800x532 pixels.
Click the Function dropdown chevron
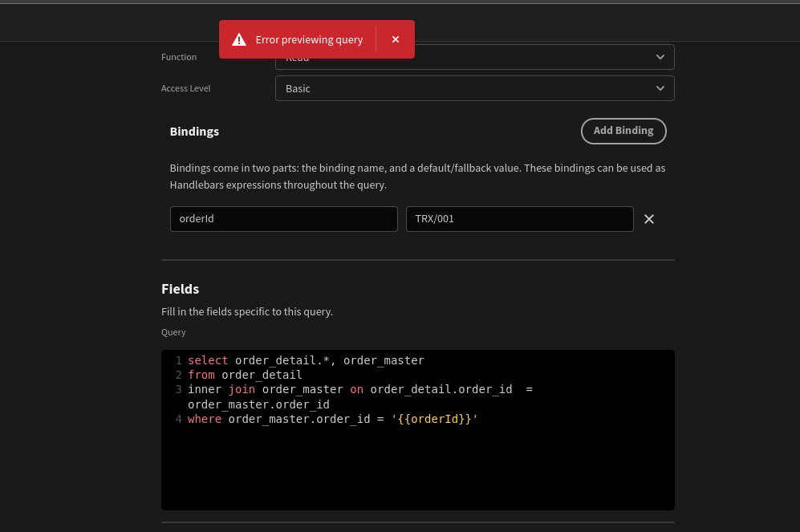click(x=660, y=57)
